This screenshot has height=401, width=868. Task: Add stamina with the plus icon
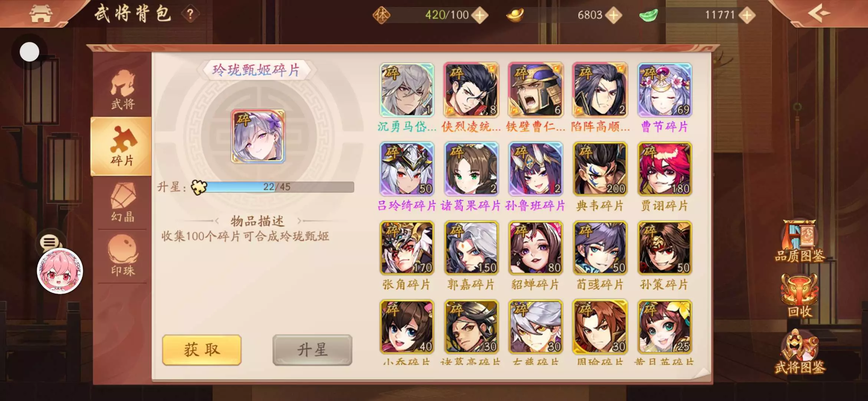[480, 15]
